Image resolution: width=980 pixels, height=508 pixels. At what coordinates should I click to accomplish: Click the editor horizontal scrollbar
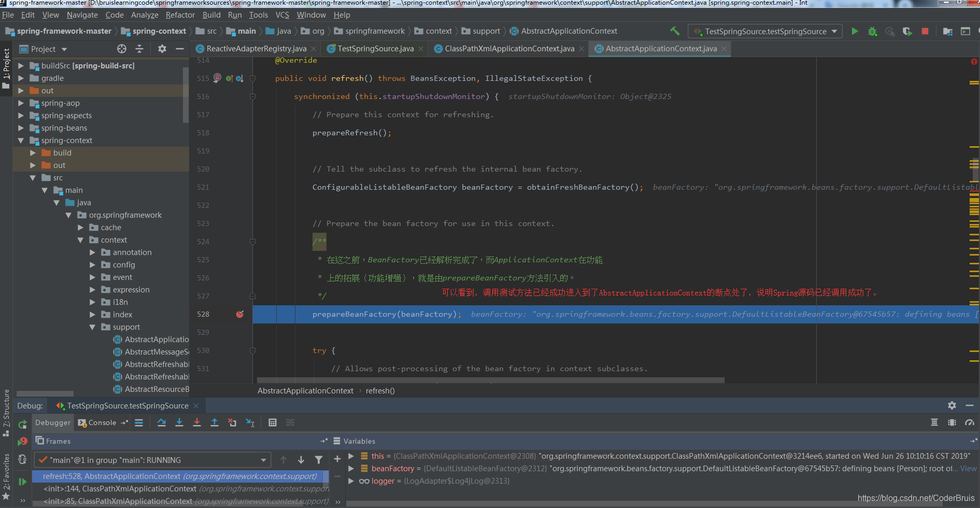pos(490,380)
